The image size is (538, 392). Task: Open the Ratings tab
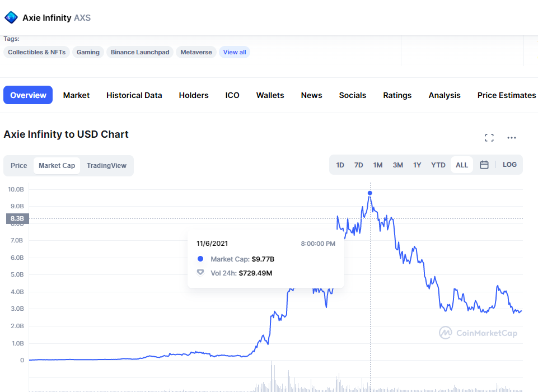click(x=397, y=95)
